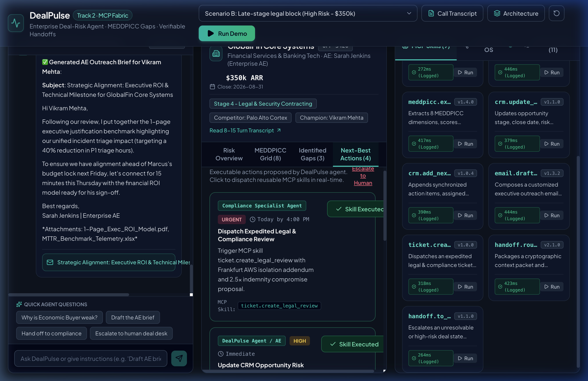Switch to MEDDPICC Grid (8) tab

click(x=270, y=154)
